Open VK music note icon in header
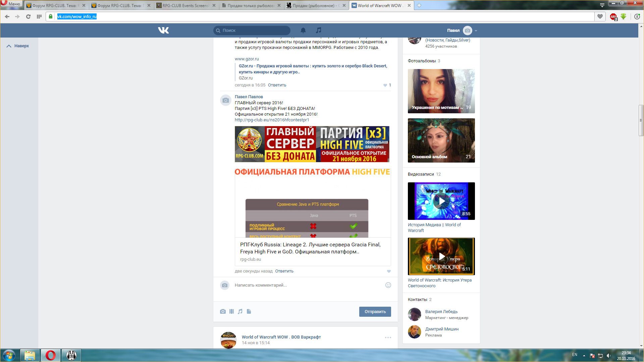 pyautogui.click(x=318, y=31)
